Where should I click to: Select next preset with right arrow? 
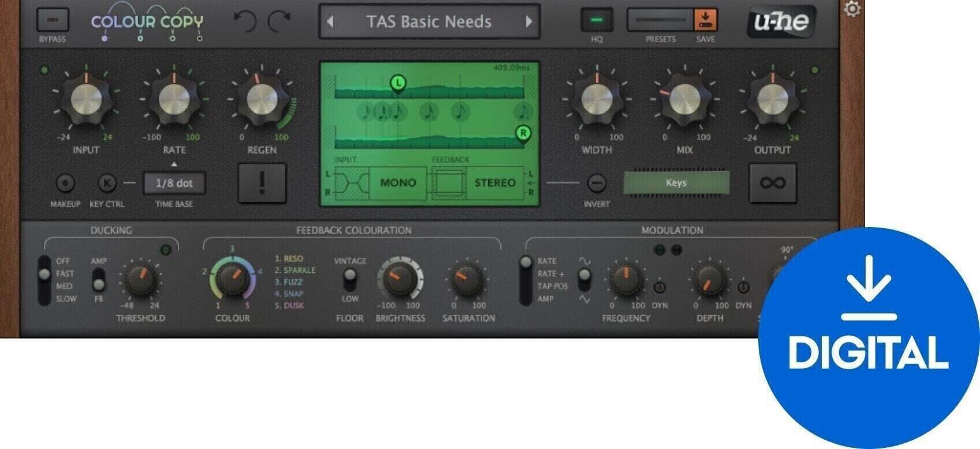528,22
